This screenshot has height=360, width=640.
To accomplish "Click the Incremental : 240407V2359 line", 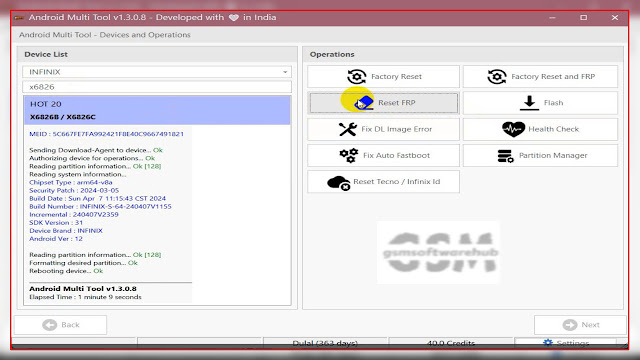I will click(74, 215).
